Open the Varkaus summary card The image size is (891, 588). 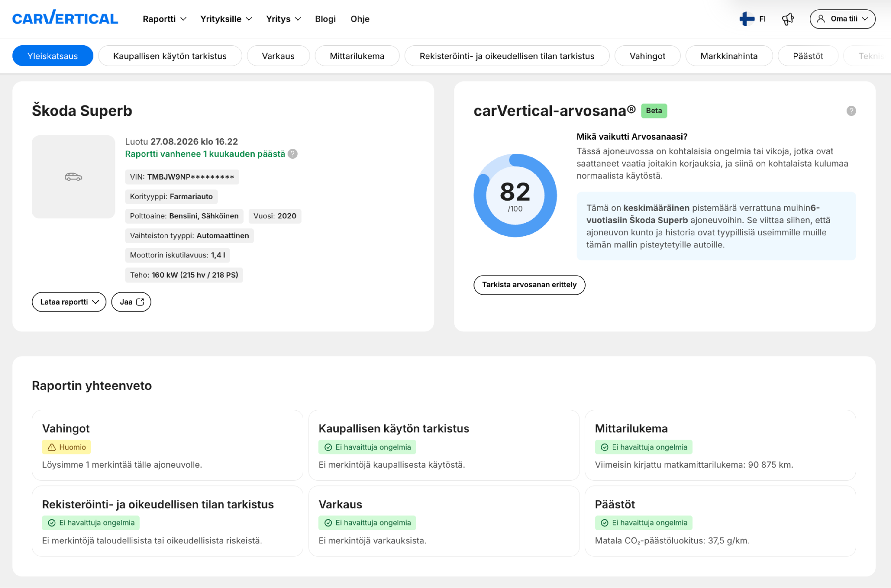[444, 521]
